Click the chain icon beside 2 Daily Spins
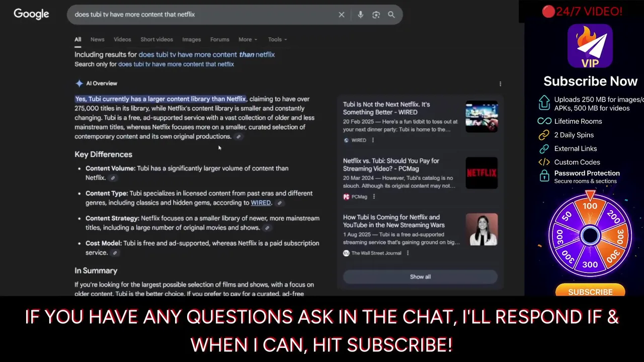Screen dimensions: 644x362 click(544, 135)
